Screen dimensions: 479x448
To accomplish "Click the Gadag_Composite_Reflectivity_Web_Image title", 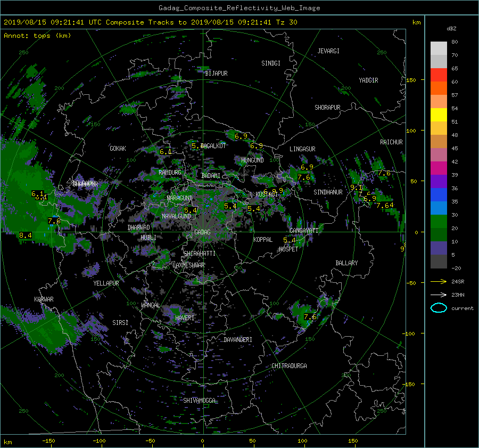I will [x=239, y=8].
